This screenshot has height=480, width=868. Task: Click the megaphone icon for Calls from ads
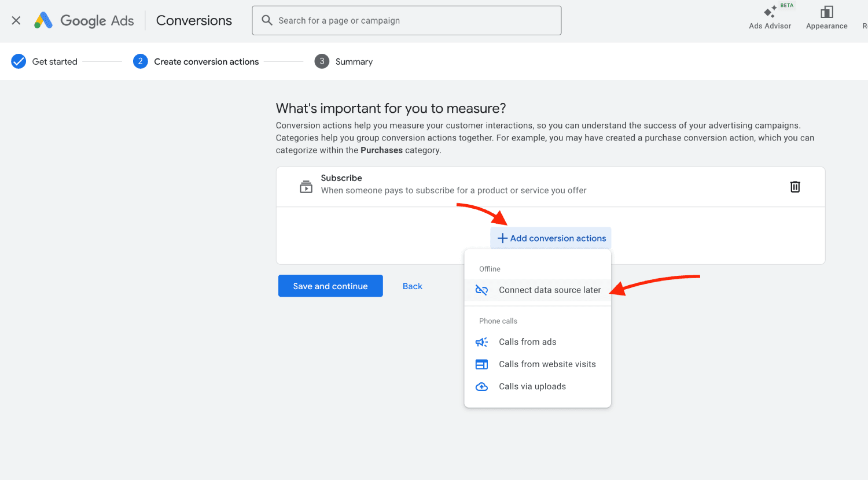pyautogui.click(x=481, y=342)
